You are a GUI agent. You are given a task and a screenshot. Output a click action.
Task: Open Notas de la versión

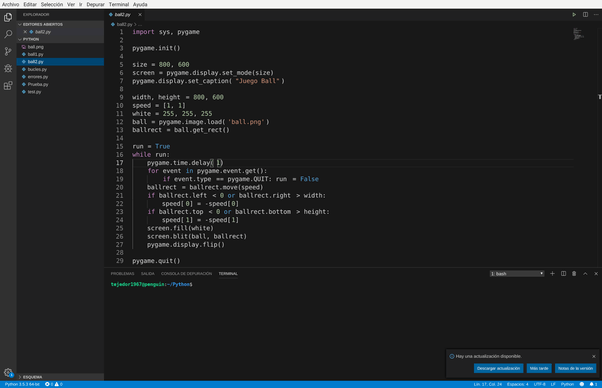[x=576, y=368]
